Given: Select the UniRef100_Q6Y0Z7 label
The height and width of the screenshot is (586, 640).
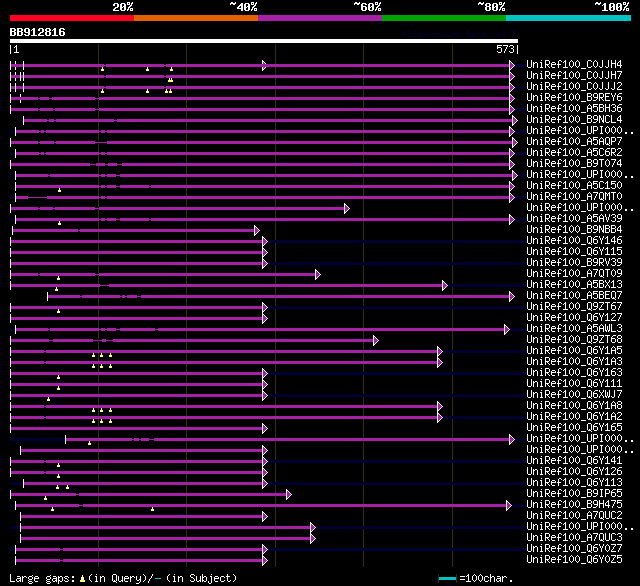Looking at the screenshot, I should tap(574, 549).
